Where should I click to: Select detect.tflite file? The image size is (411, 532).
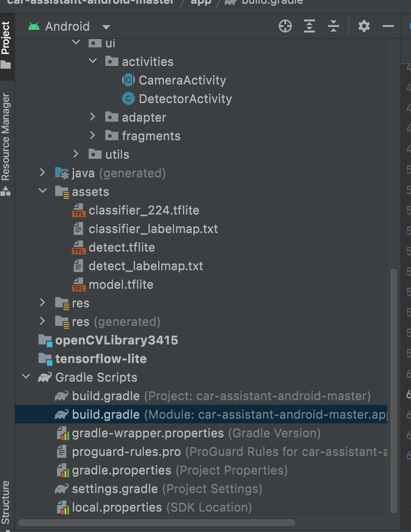tap(122, 247)
